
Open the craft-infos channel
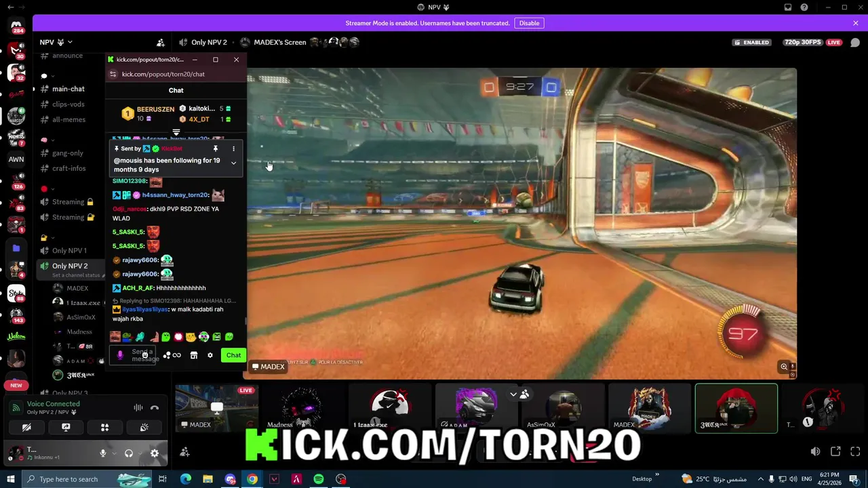[x=71, y=168]
